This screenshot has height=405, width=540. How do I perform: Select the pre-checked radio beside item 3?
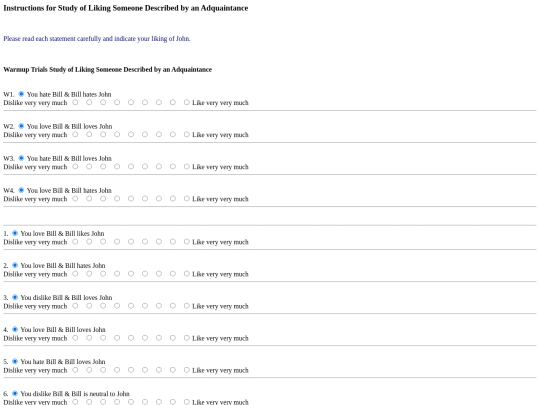pyautogui.click(x=15, y=297)
